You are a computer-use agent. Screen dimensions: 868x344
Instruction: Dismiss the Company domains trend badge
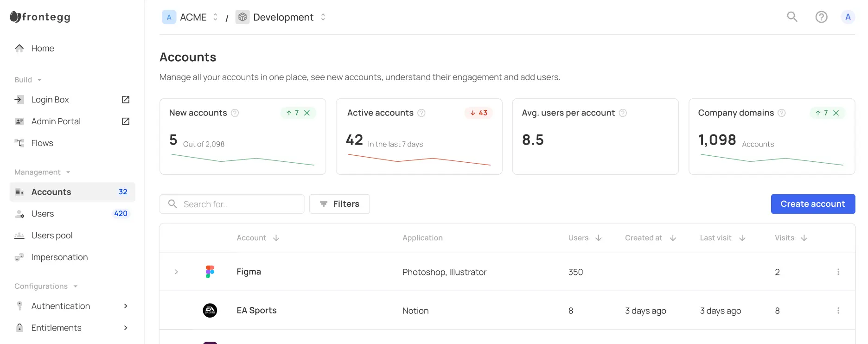point(836,113)
